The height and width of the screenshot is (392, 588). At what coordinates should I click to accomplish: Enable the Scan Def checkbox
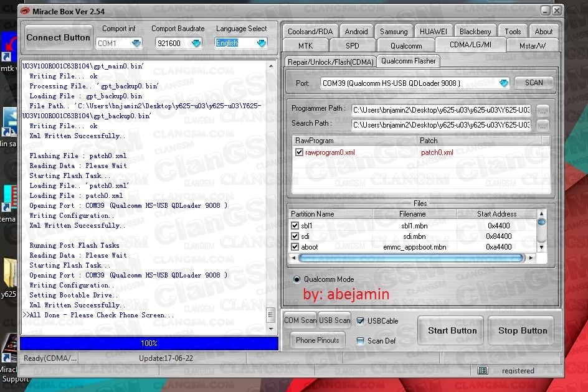click(361, 340)
